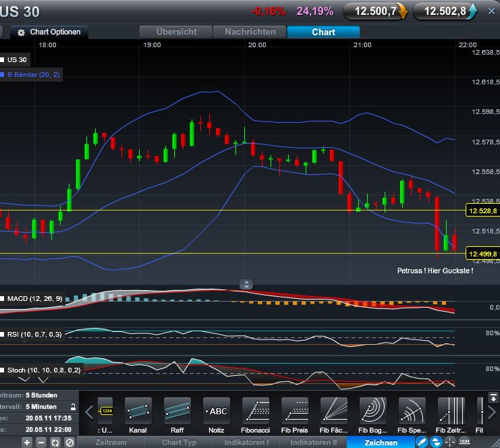Click the buy price 12.502,8 button
Screen dimensions: 500x448
[x=445, y=11]
